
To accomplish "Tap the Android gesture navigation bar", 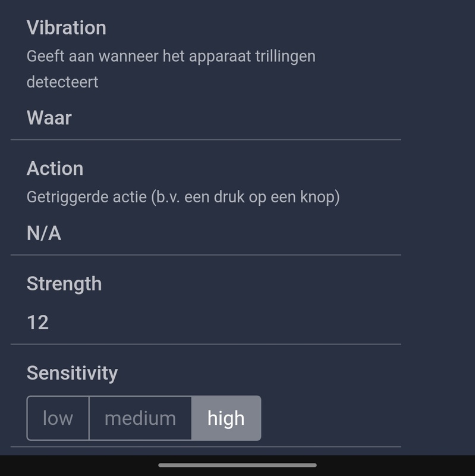I will point(237,465).
